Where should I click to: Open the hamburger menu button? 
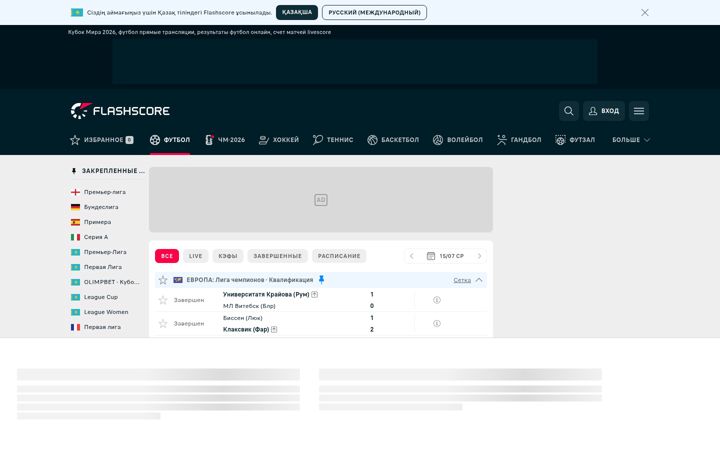(639, 111)
